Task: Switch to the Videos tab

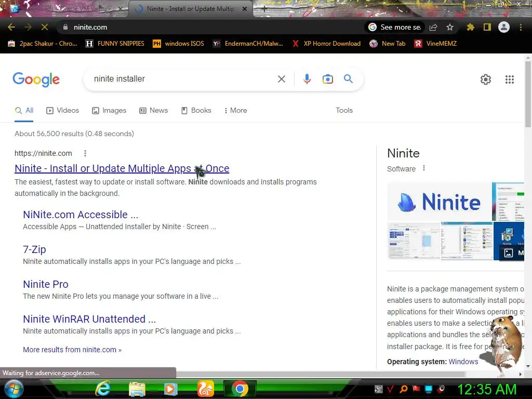Action: [63, 110]
